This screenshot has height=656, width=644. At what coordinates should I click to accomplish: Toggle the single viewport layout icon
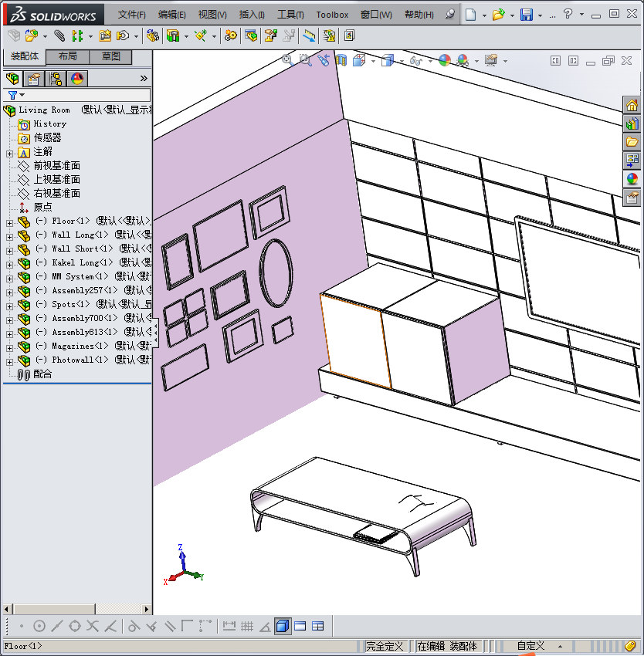coord(300,626)
